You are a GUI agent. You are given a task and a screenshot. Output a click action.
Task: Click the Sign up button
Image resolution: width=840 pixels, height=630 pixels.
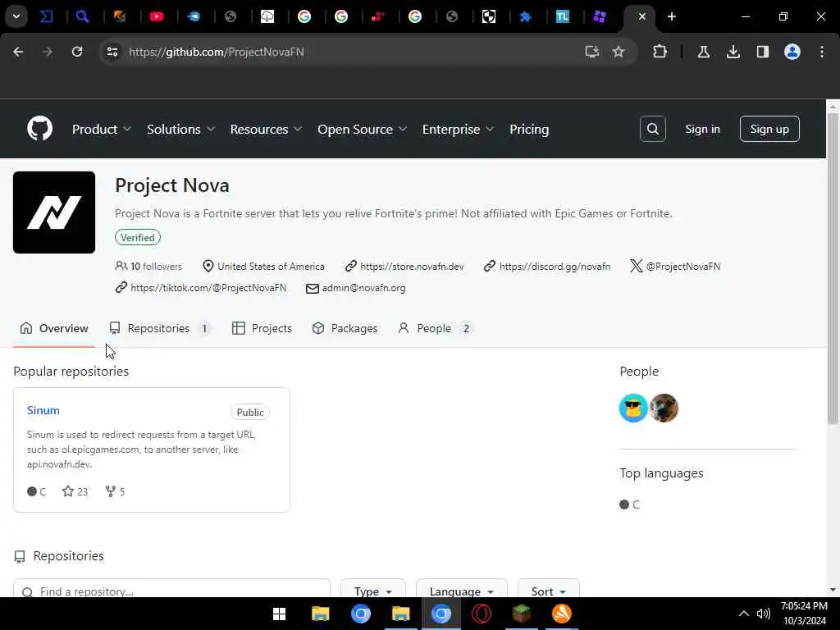coord(769,129)
